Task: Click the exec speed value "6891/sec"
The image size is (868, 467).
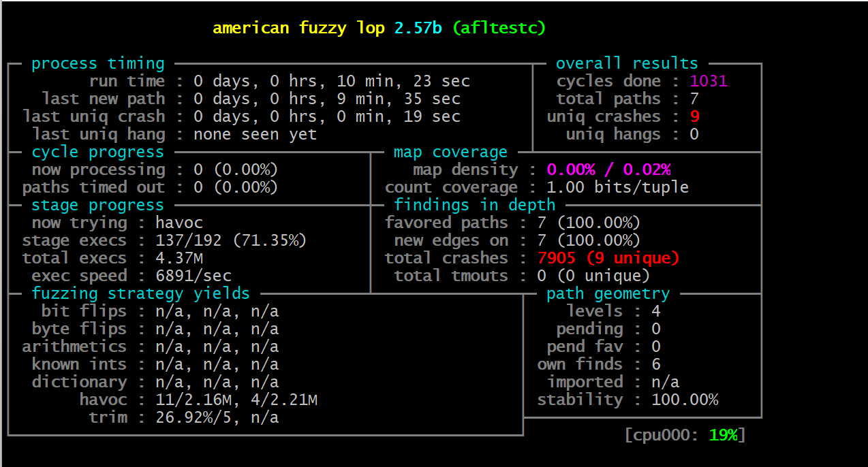Action: pos(193,276)
